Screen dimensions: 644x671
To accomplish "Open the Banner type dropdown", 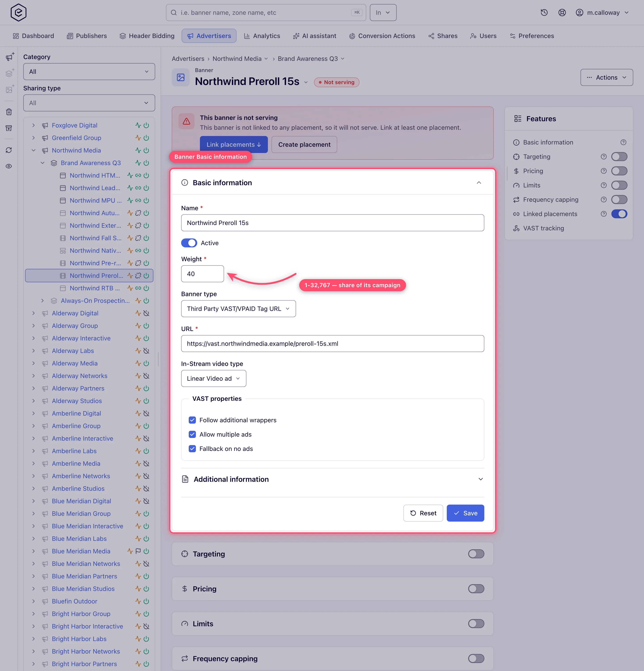I will pos(238,309).
